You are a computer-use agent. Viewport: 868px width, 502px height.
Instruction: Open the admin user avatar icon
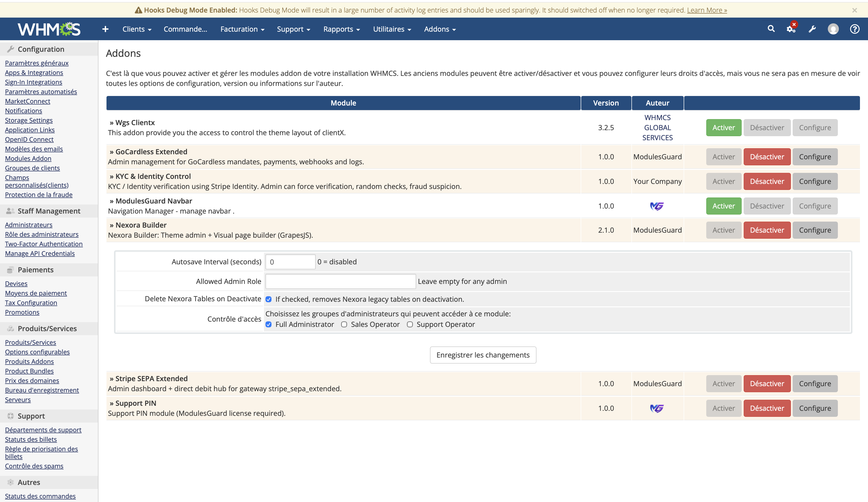tap(833, 29)
